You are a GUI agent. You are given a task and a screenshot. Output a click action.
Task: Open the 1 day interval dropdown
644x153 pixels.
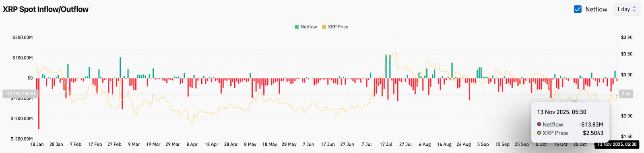[626, 9]
